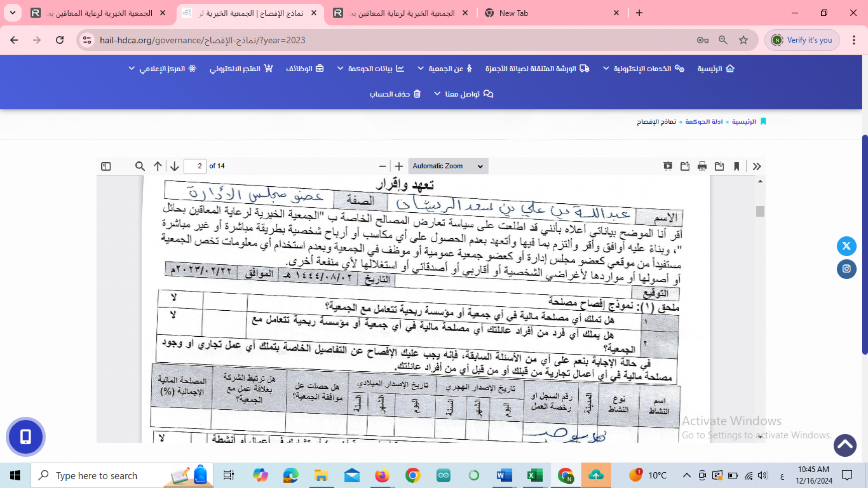
Task: Open PDF viewer tools double-chevron menu
Action: coord(757,166)
